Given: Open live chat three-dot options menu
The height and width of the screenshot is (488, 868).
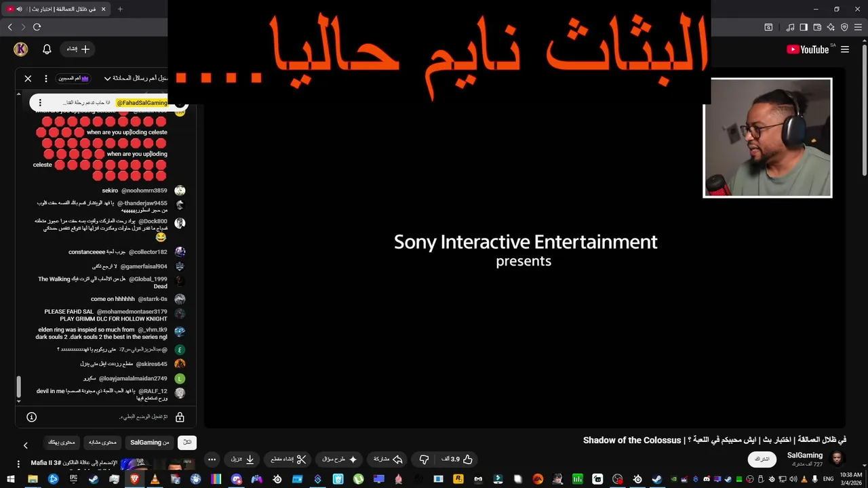Looking at the screenshot, I should pos(46,79).
